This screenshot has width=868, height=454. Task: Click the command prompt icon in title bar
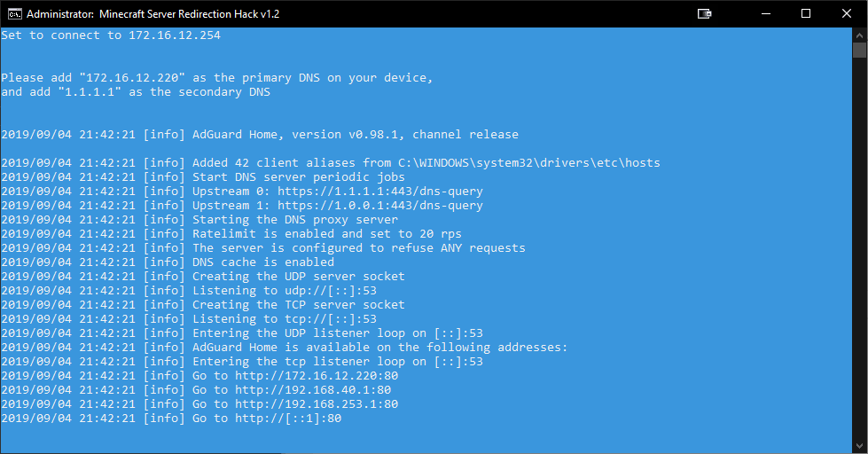coord(13,14)
